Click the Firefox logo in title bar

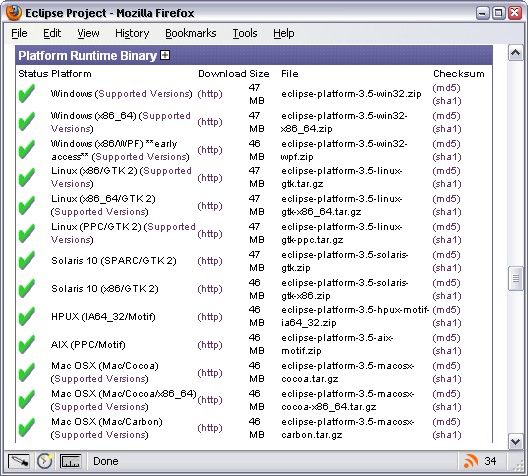pyautogui.click(x=14, y=13)
